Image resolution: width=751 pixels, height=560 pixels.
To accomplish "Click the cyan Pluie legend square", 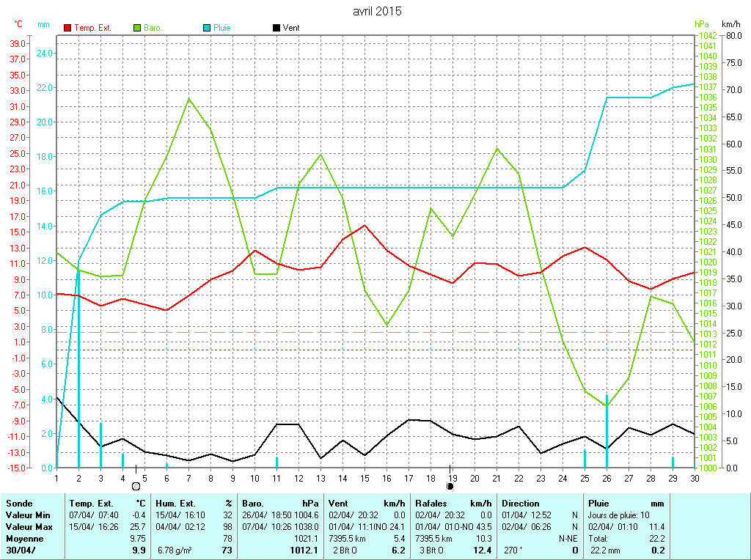I will 207,28.
